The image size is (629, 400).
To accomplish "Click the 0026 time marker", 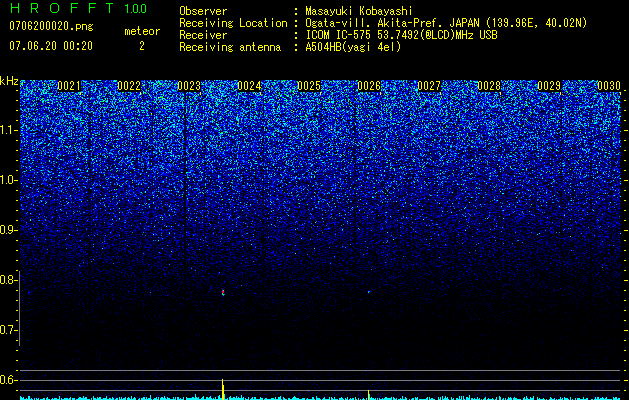I will 369,86.
